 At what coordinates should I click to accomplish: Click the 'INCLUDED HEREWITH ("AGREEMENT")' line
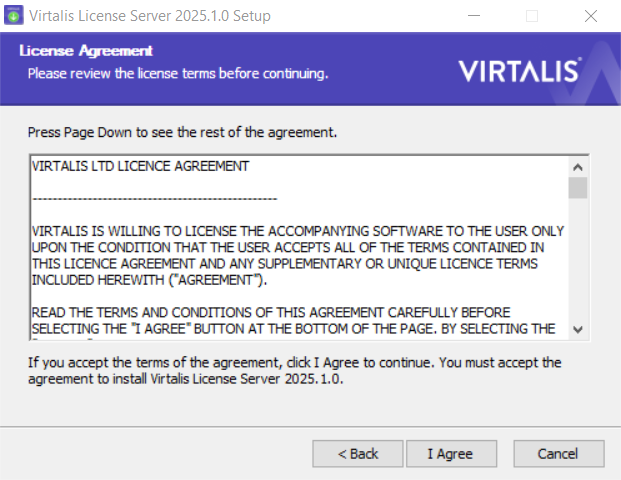point(149,280)
